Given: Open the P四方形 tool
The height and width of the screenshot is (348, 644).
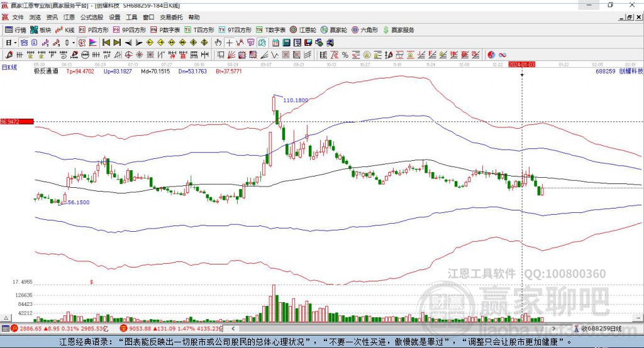Looking at the screenshot, I should pos(94,30).
